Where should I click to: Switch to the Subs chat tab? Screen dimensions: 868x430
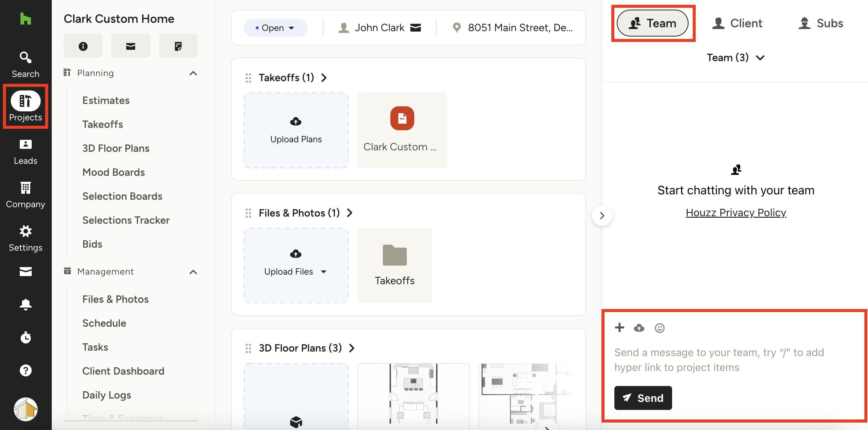tap(820, 23)
